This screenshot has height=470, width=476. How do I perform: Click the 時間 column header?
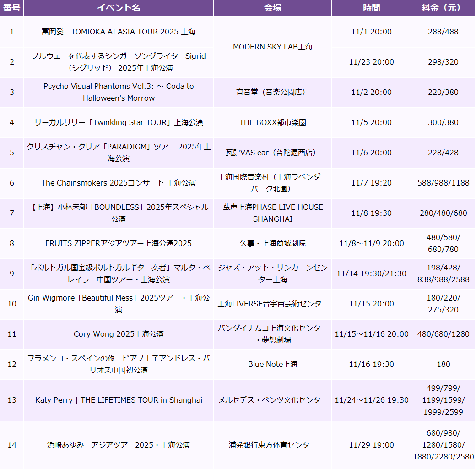click(x=371, y=8)
